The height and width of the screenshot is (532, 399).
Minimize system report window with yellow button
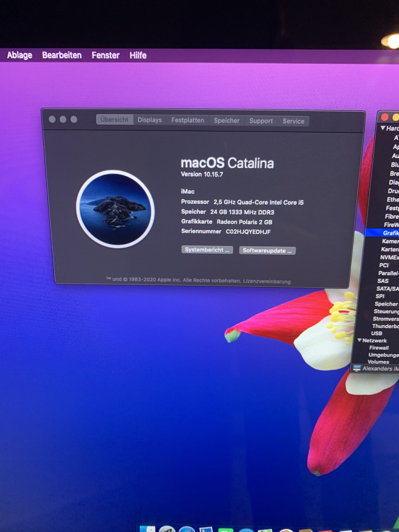396,117
